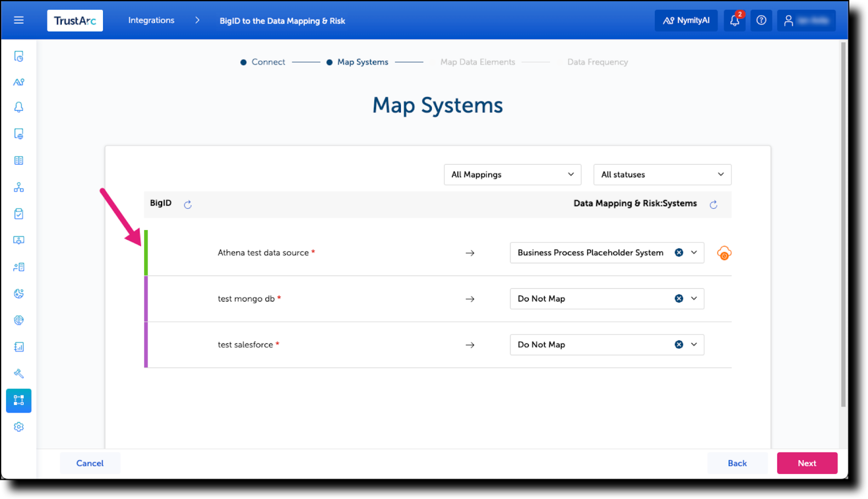Clear the Business Process Placeholder System selection

pos(679,252)
